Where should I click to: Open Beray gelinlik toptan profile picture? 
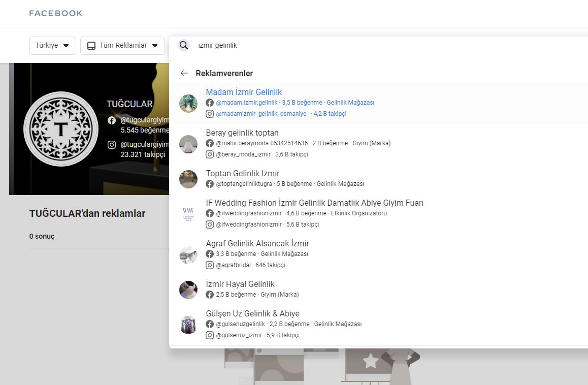[188, 144]
